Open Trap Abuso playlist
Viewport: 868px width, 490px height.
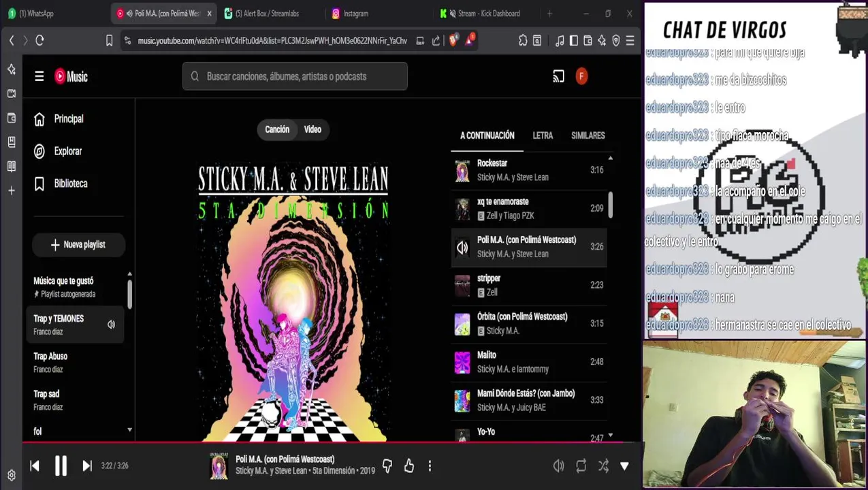pyautogui.click(x=75, y=362)
